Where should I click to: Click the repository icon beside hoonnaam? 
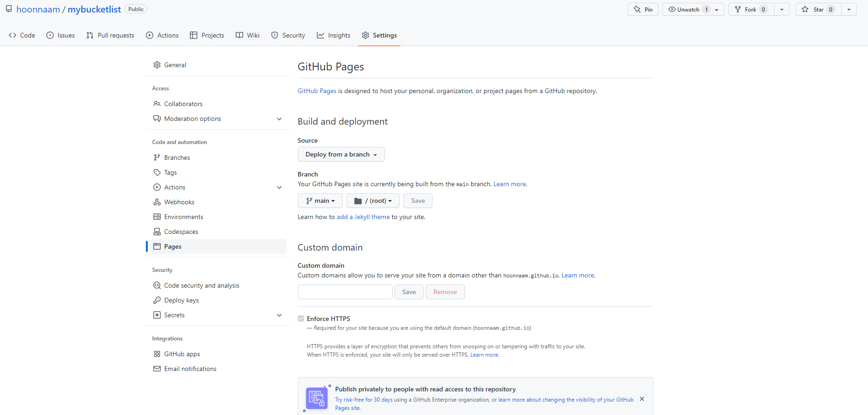coord(9,9)
